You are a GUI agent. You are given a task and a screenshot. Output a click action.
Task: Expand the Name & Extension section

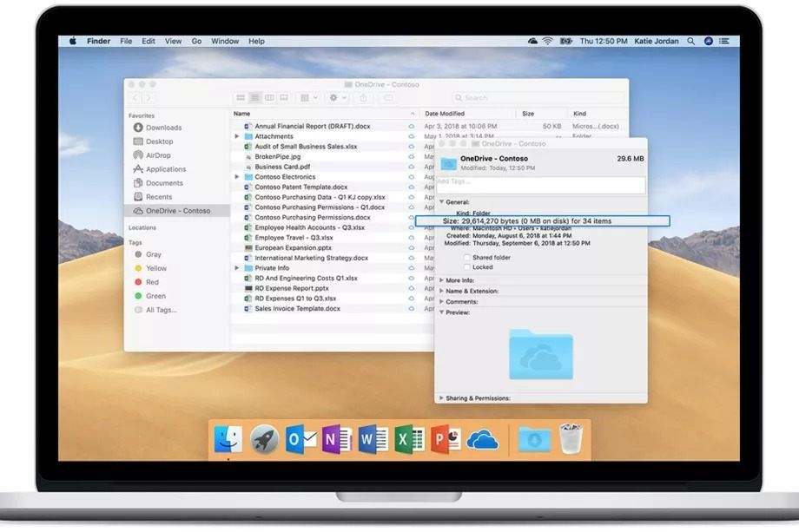tap(443, 291)
